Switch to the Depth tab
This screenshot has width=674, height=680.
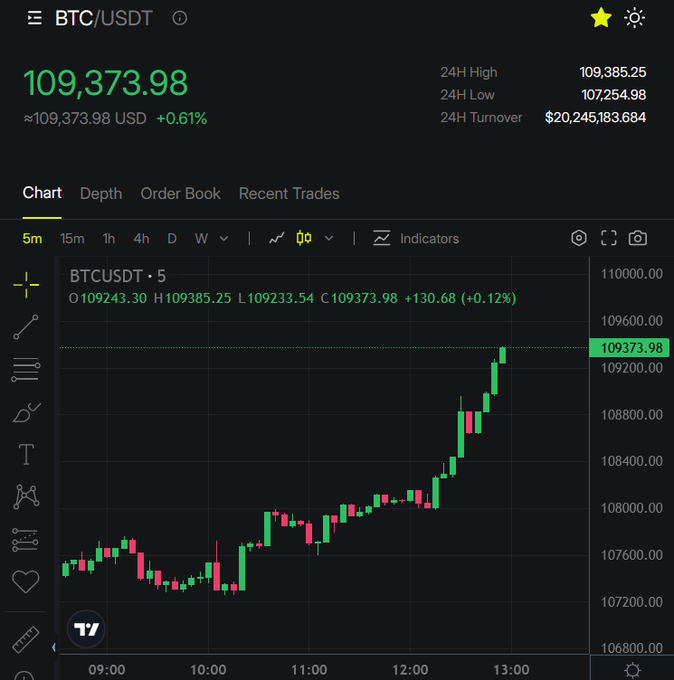coord(101,194)
